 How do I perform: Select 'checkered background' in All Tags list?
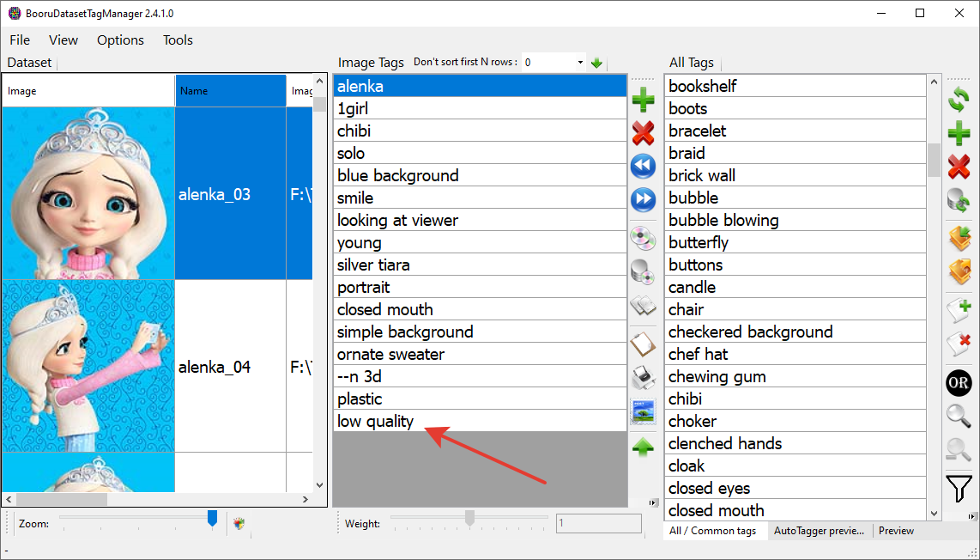point(795,332)
